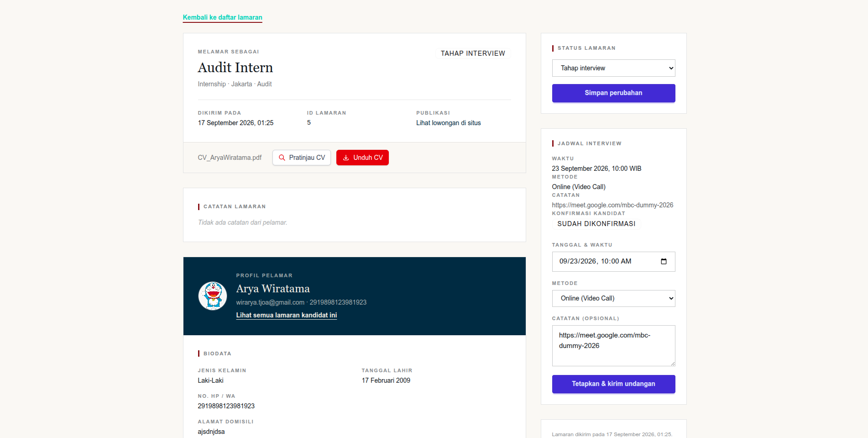Select the CV_AryaWiratama.pdf file name
This screenshot has width=868, height=438.
pos(230,158)
